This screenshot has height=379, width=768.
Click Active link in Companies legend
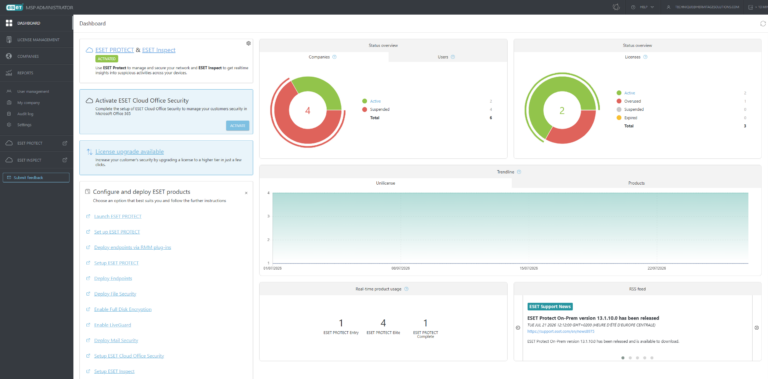click(375, 101)
